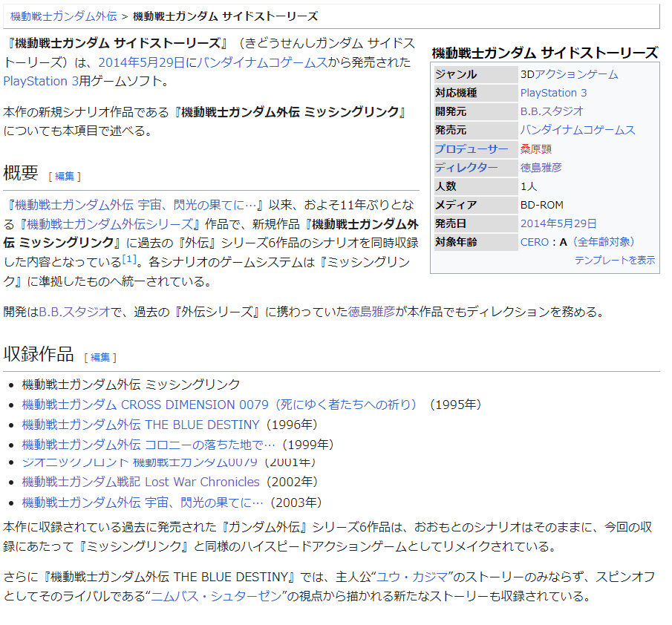Click the 2014年5月29日 link in intro paragraph
672x625 pixels.
click(x=141, y=62)
